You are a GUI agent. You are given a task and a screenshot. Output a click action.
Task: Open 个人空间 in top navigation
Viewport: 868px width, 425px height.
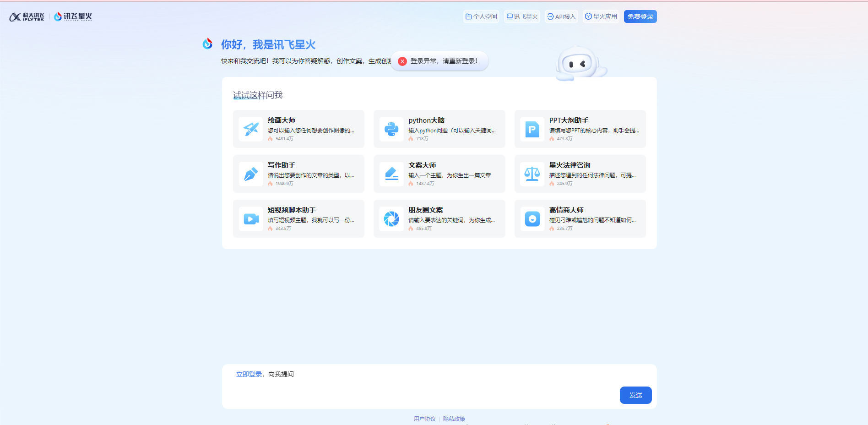click(x=481, y=16)
